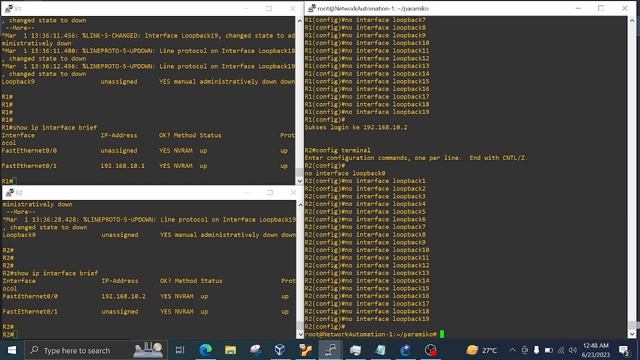The height and width of the screenshot is (360, 640).
Task: Click 'R1#show ip interface brief' line
Action: click(49, 127)
